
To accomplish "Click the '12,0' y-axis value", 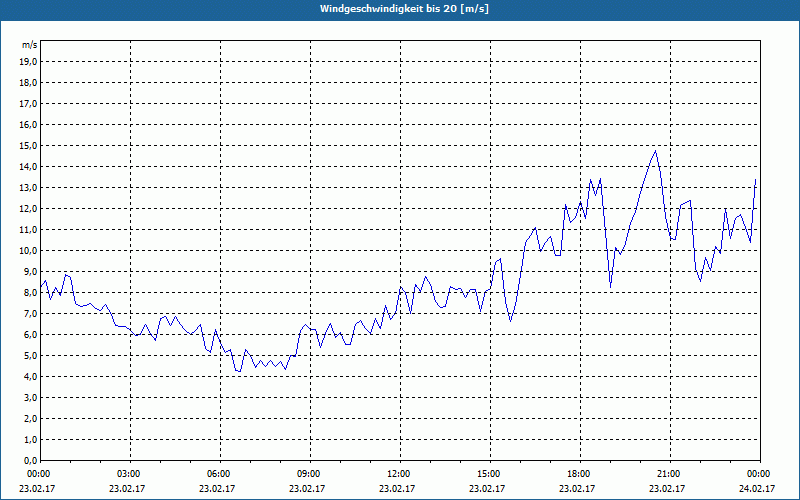I will coord(29,209).
